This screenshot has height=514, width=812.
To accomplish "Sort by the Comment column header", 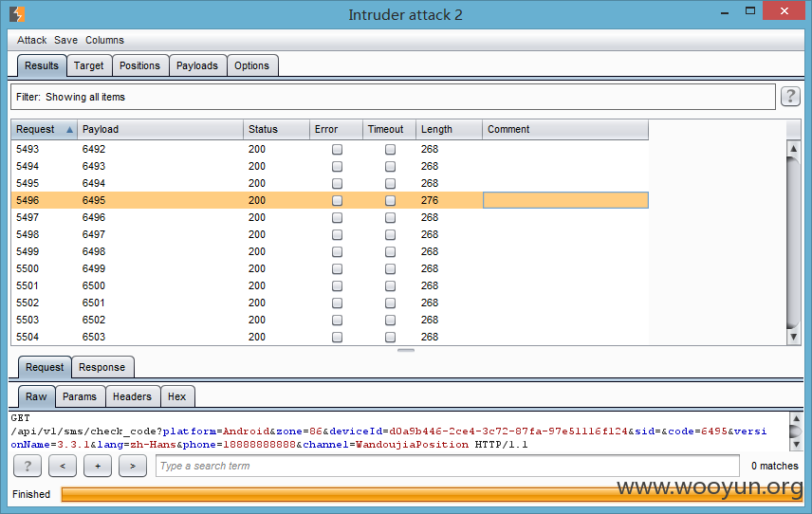I will (x=565, y=129).
